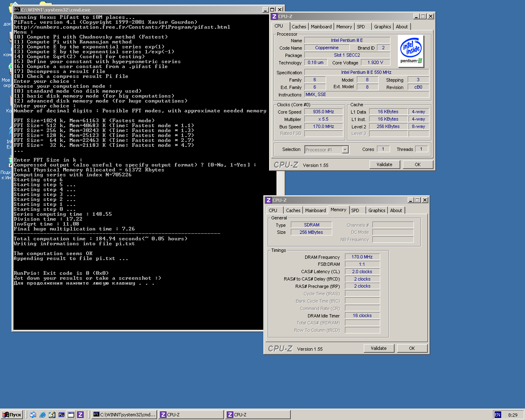This screenshot has width=525, height=420.
Task: Click the Multiplier value 'x 5.5'
Action: (x=324, y=119)
